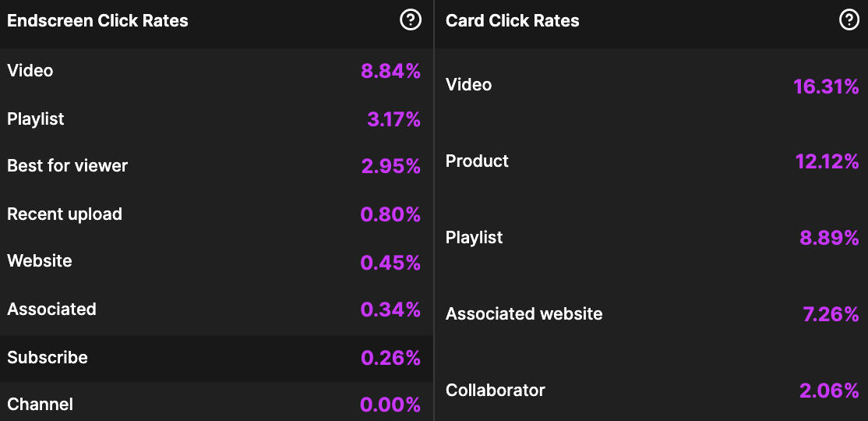The width and height of the screenshot is (868, 421).
Task: Click the Endscreen Website row
Action: [217, 261]
